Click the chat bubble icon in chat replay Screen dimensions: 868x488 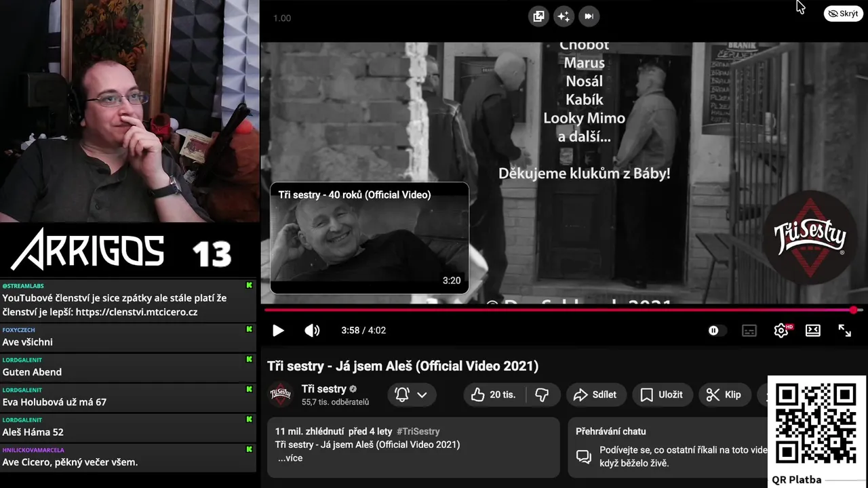point(584,456)
